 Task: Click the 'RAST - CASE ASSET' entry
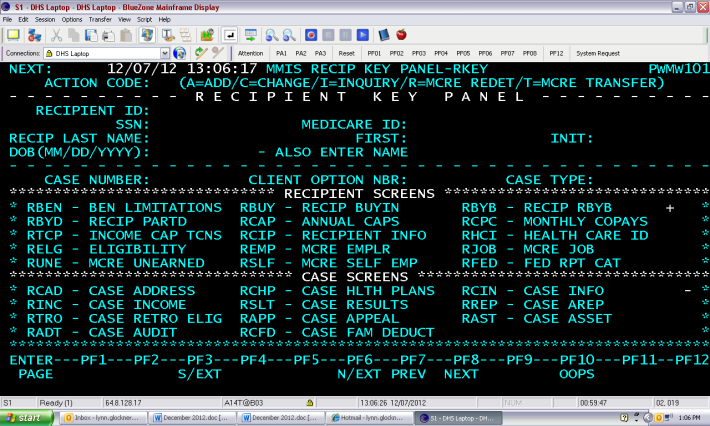coord(537,319)
